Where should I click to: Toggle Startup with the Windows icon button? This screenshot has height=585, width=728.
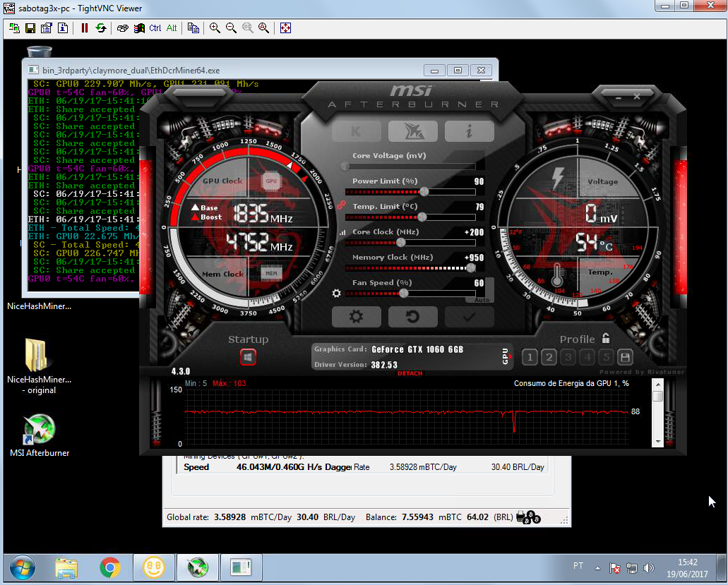(248, 357)
